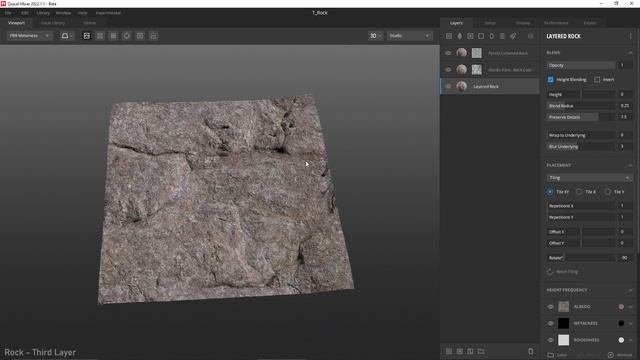Click the circular sphere preview icon in viewport toolbar

coord(127,36)
